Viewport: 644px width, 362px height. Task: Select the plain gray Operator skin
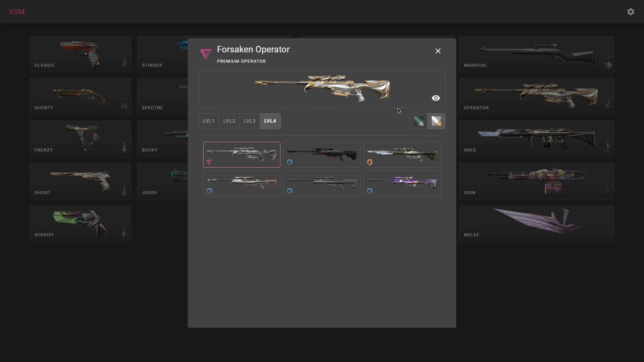pyautogui.click(x=322, y=183)
